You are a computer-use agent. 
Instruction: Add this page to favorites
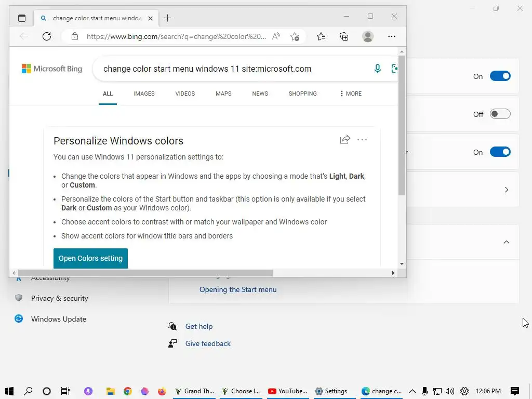click(295, 36)
